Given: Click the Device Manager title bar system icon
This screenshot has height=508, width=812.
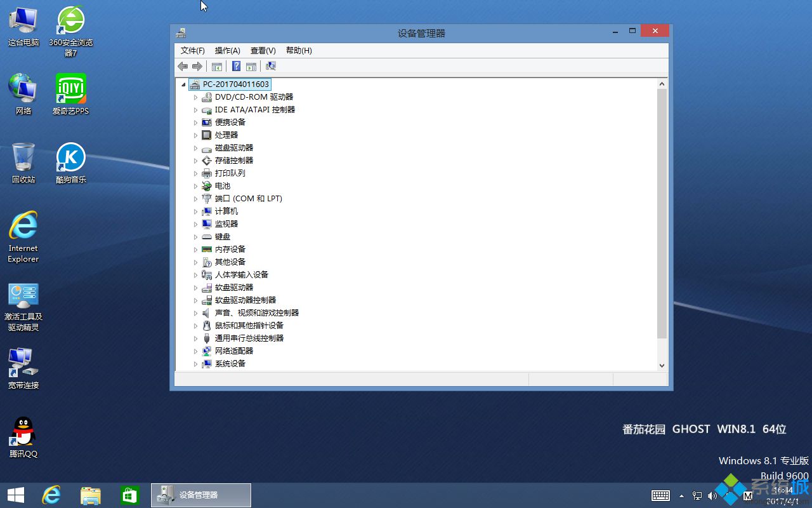Looking at the screenshot, I should coord(181,33).
